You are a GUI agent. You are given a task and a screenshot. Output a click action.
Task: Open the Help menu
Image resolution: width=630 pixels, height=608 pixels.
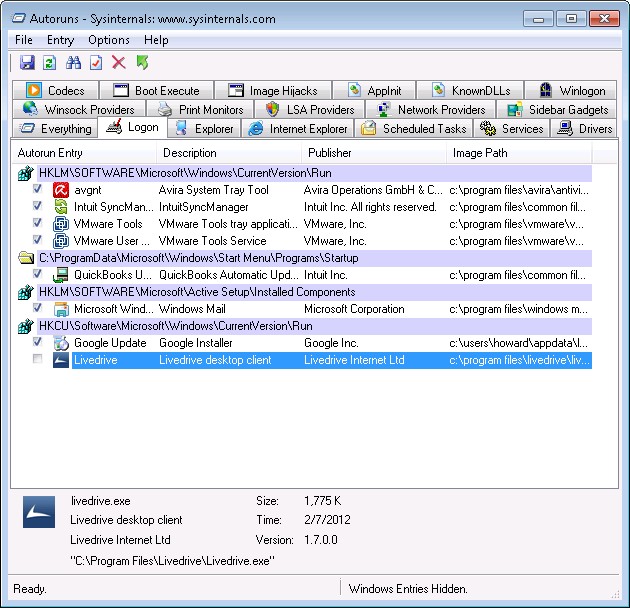point(156,40)
